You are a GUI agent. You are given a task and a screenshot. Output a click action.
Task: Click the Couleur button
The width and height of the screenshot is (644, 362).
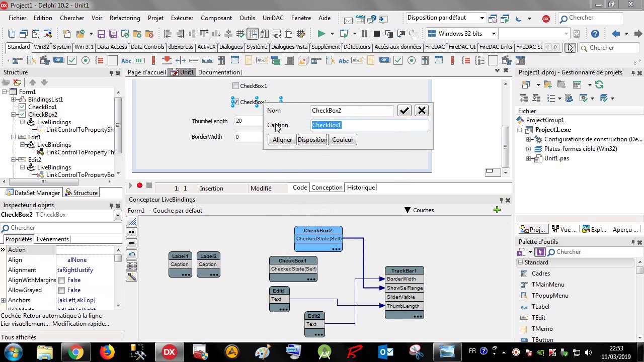[x=343, y=140]
